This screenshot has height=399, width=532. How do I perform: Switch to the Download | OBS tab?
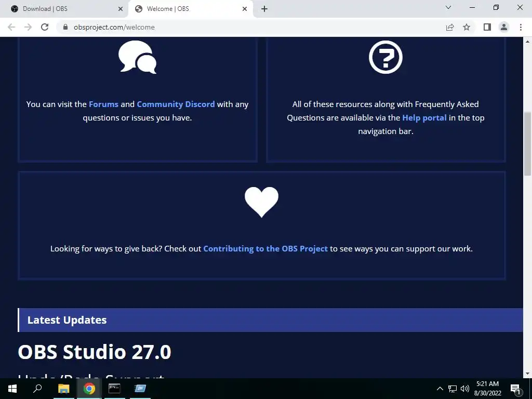(64, 9)
